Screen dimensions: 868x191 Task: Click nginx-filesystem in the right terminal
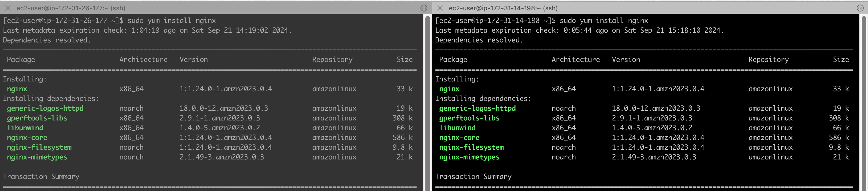click(471, 147)
